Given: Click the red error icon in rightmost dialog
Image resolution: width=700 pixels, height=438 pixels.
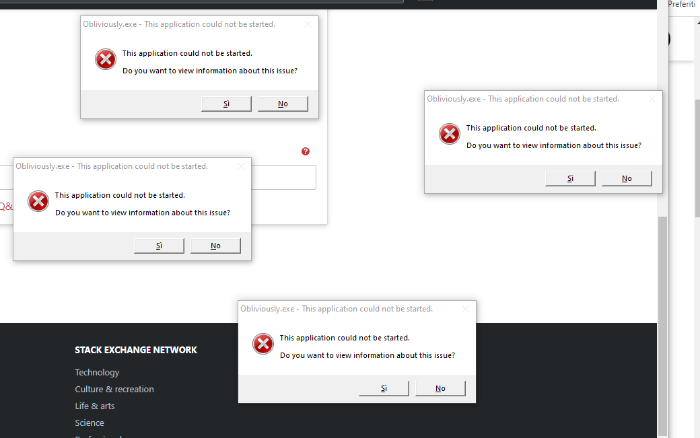Looking at the screenshot, I should [450, 134].
